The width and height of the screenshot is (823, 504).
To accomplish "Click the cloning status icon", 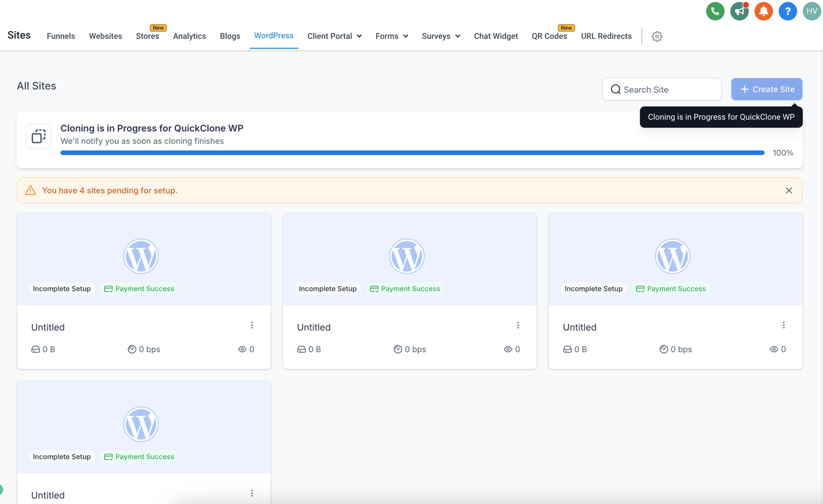I will click(x=39, y=136).
